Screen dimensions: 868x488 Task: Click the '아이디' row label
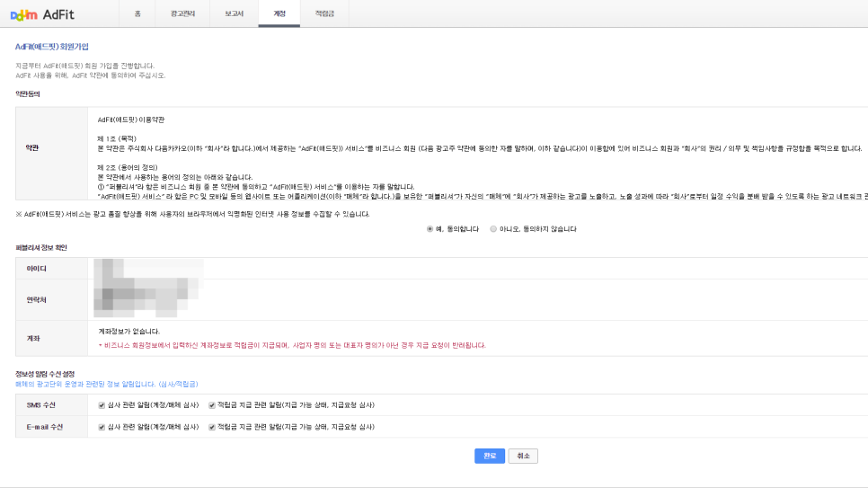[x=37, y=269]
